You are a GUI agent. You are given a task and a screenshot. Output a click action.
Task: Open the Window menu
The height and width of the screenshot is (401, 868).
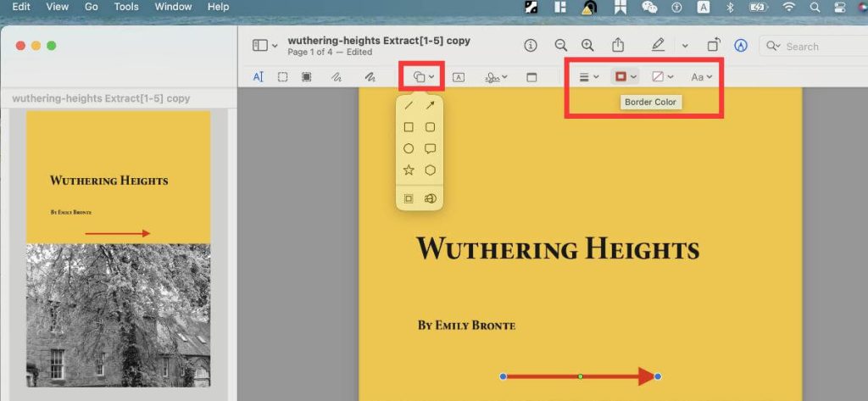coord(173,7)
